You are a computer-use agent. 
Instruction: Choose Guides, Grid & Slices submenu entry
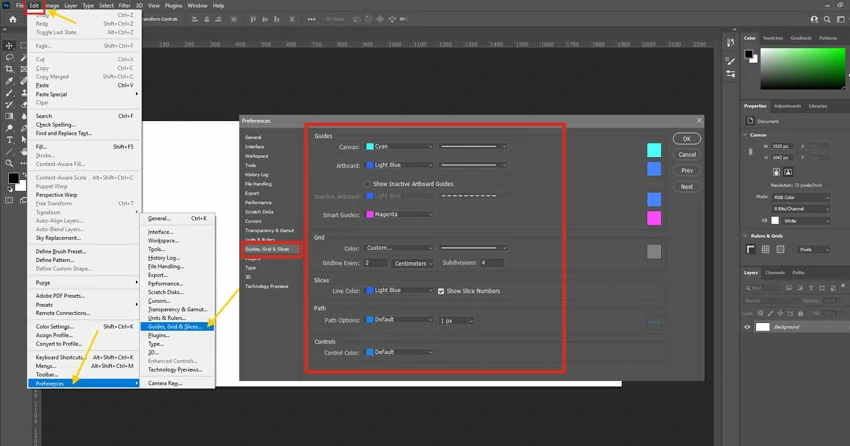tap(175, 326)
